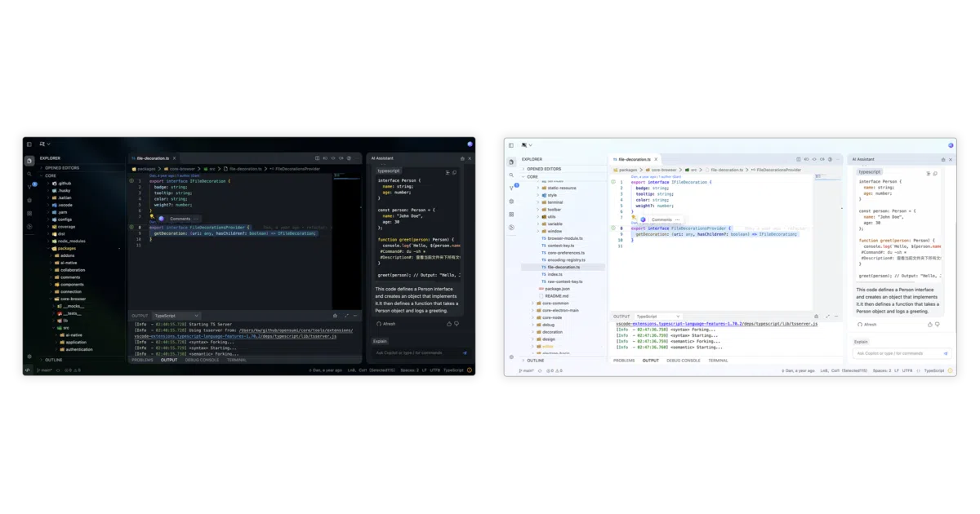
Task: Select file-decoration.ts in light window explorer
Action: point(563,267)
